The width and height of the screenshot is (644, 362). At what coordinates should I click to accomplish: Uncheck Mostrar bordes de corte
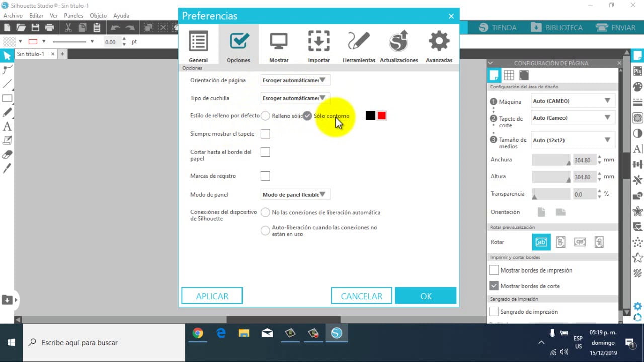tap(494, 286)
